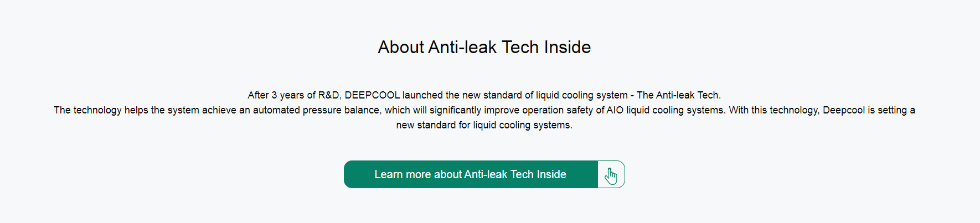Click 'Tech Inside' text on the green button
This screenshot has width=980, height=223.
(x=538, y=174)
